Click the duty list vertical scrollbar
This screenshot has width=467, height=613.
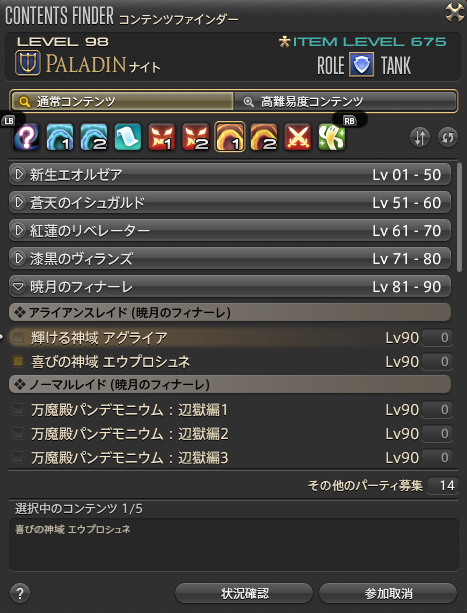click(x=459, y=217)
